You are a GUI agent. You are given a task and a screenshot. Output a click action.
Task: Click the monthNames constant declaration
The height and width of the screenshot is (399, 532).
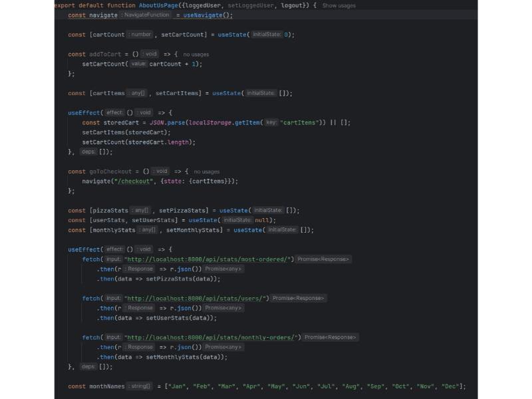[x=106, y=386]
